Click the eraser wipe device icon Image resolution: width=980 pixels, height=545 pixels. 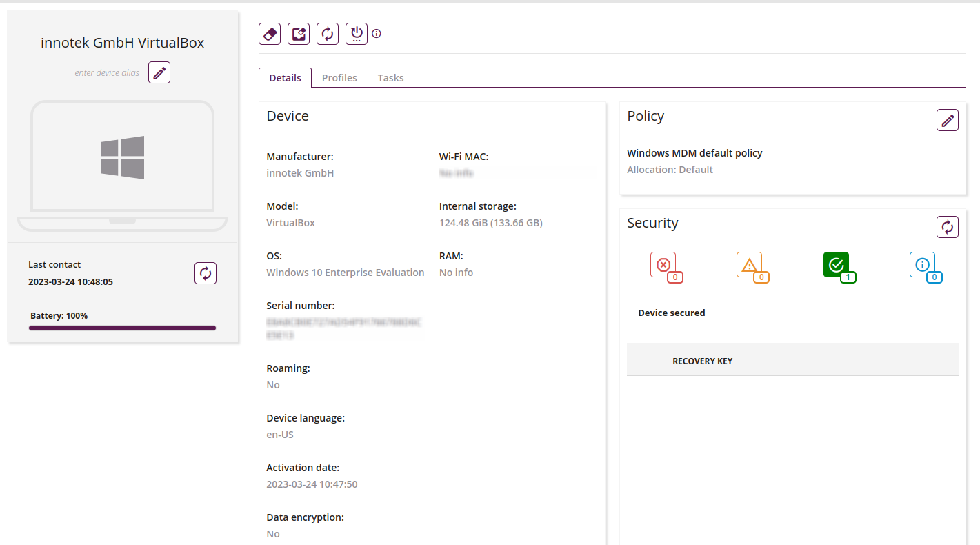270,34
